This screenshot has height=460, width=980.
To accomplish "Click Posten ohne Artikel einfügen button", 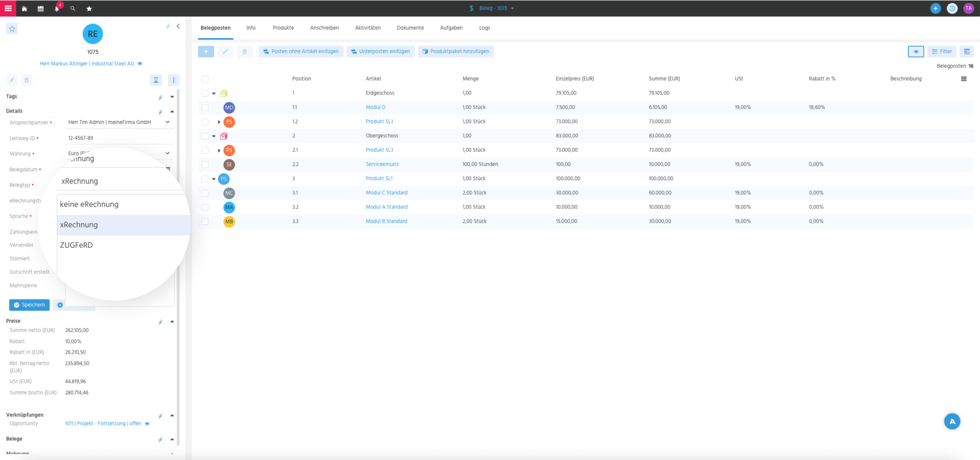I will pos(301,51).
